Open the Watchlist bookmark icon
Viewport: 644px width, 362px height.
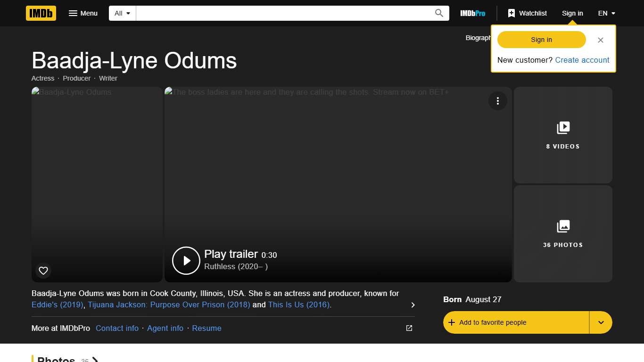(x=512, y=13)
